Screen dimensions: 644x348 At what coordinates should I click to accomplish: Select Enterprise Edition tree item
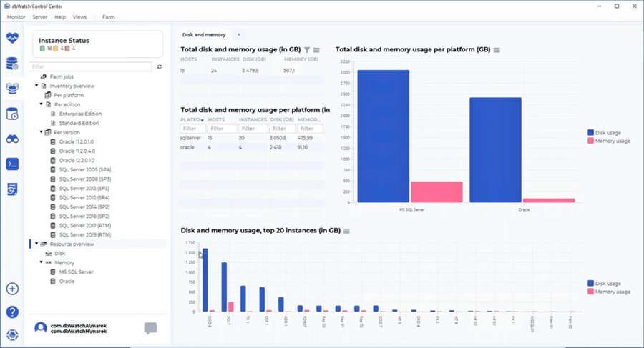point(80,114)
